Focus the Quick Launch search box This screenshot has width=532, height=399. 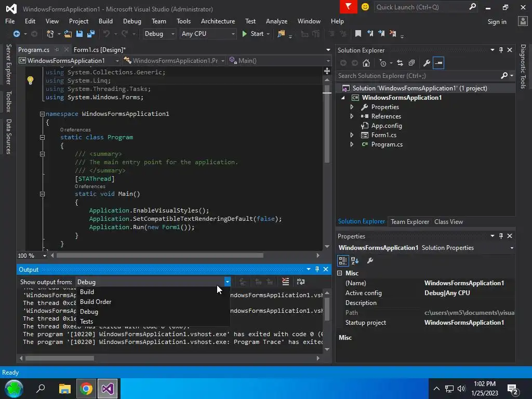(421, 7)
